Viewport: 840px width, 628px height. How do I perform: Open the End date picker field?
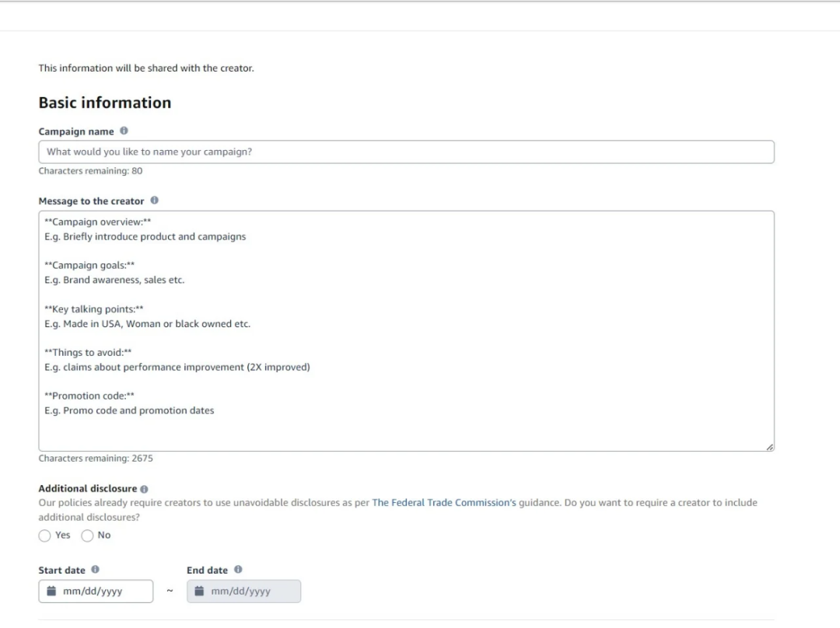click(x=243, y=591)
